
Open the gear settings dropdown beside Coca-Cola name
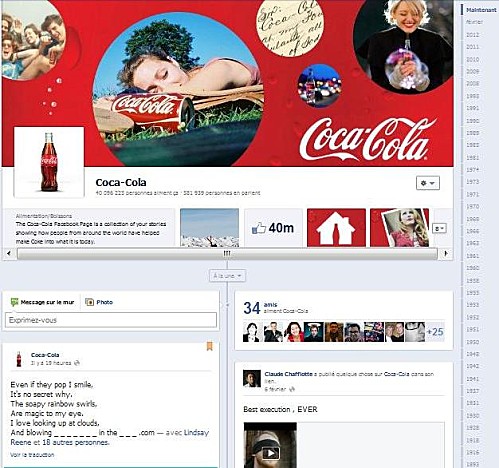(x=428, y=183)
